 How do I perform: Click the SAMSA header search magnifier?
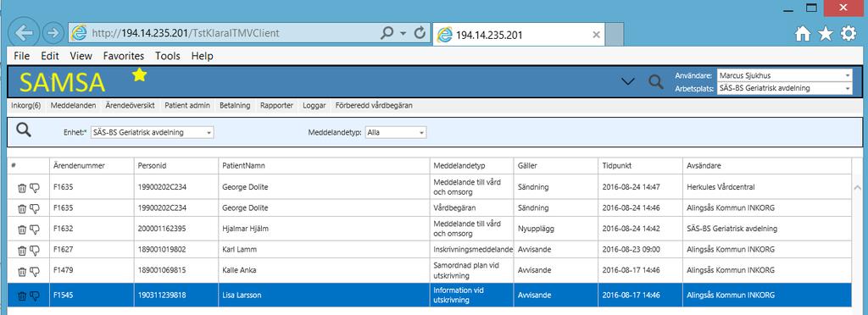[x=656, y=82]
